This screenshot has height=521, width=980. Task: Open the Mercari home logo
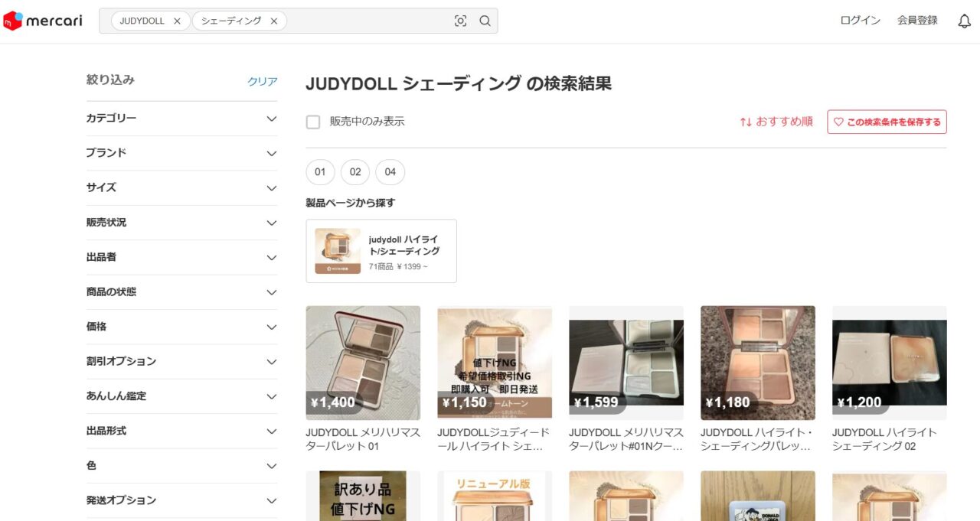[43, 21]
